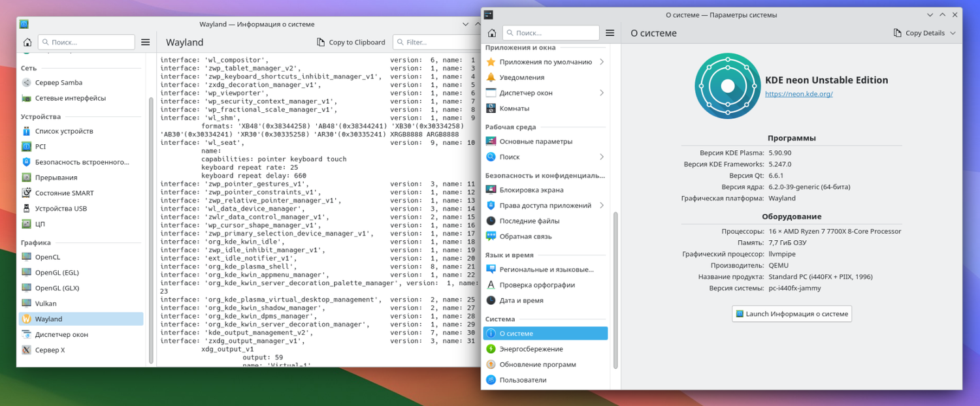Open Энергосбережение settings
Screen dimensions: 980x406
pos(546,349)
